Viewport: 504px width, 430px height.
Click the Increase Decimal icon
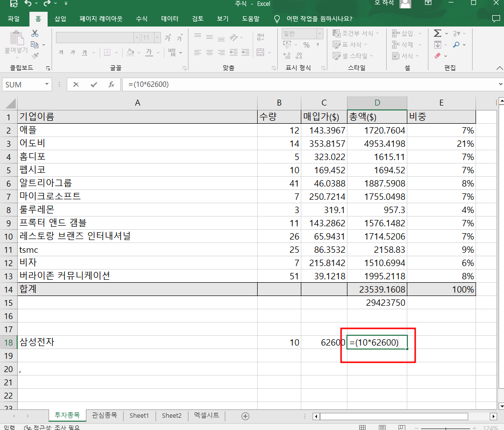pyautogui.click(x=287, y=56)
